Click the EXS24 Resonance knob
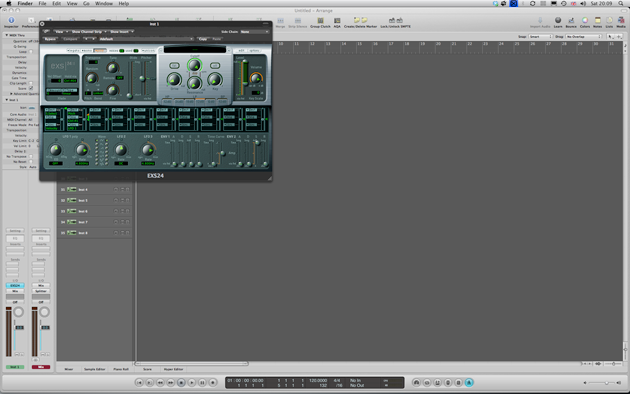The image size is (630, 394). 194,84
